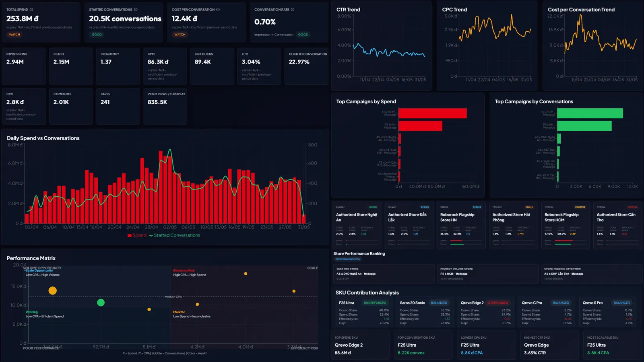Open the Authorized Store Đắk Lắk card

[x=409, y=226]
